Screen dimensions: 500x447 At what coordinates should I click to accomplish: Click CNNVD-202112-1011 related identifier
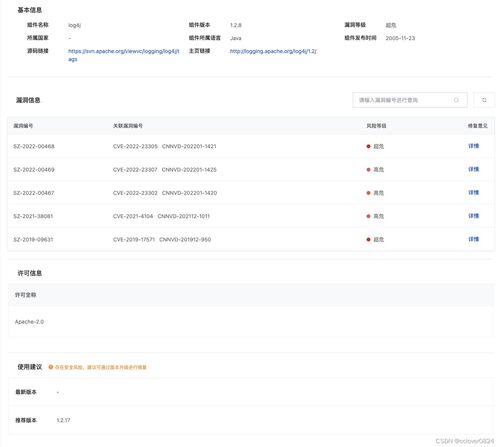pyautogui.click(x=183, y=216)
